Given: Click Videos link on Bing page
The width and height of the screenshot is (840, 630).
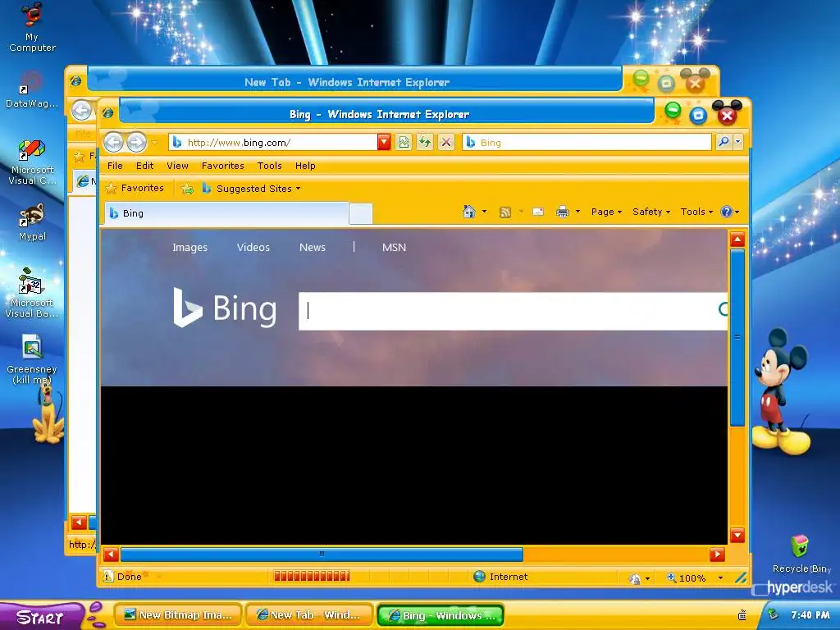Looking at the screenshot, I should (253, 248).
